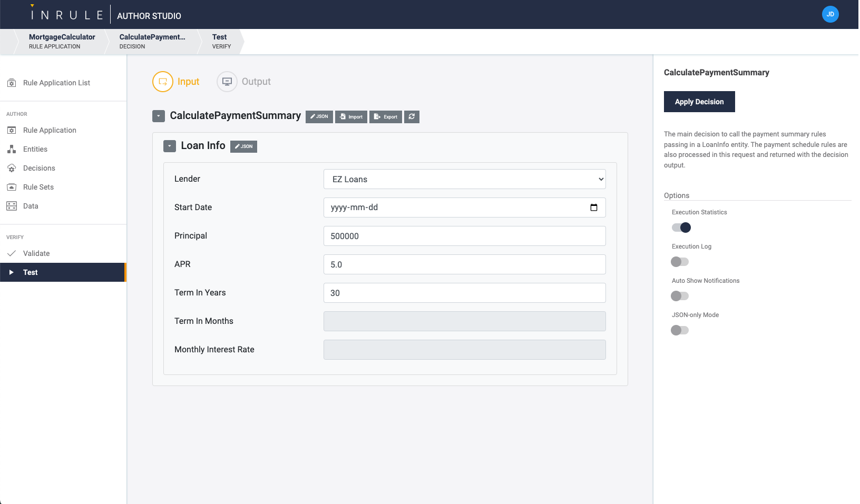860x504 pixels.
Task: Enable JSON-only Mode switch
Action: pos(680,330)
